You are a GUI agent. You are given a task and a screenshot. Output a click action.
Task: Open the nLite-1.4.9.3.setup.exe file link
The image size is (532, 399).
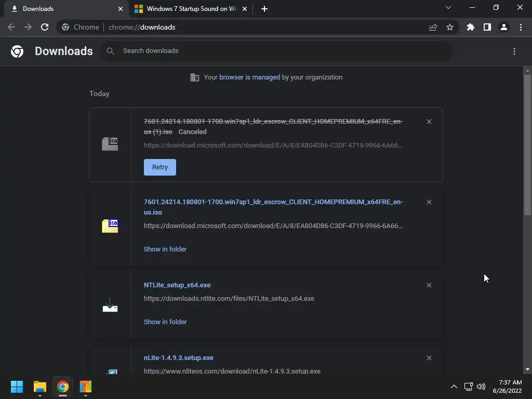[179, 357]
